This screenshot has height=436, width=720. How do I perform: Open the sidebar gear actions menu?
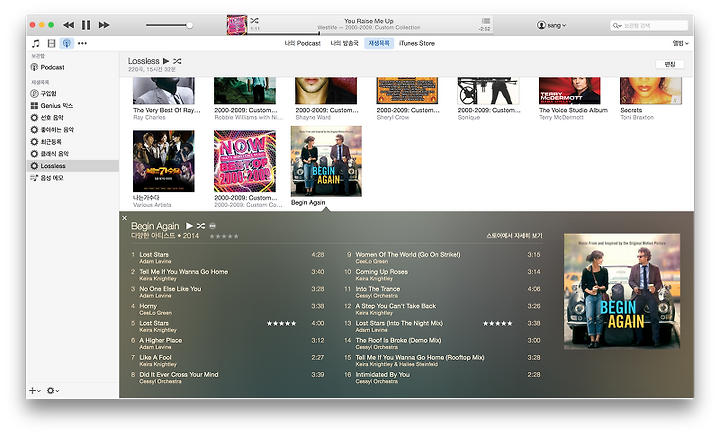(53, 391)
